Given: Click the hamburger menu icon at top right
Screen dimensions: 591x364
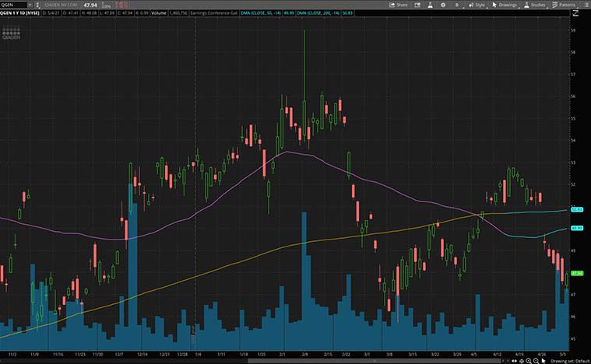Looking at the screenshot, I should click(585, 5).
